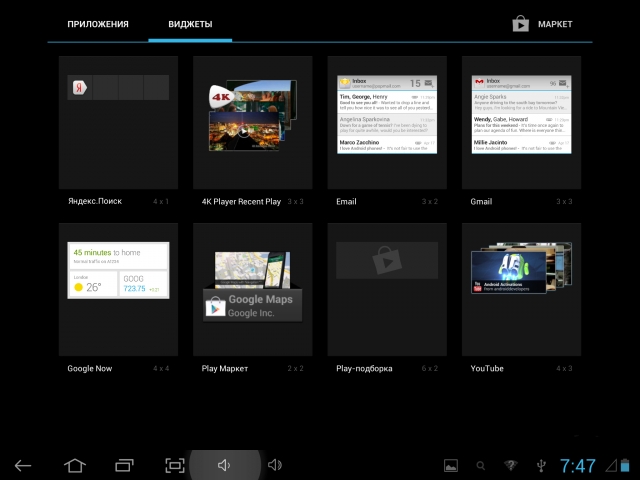Pick the Gmail widget preview
This screenshot has width=640, height=480.
coord(521,122)
